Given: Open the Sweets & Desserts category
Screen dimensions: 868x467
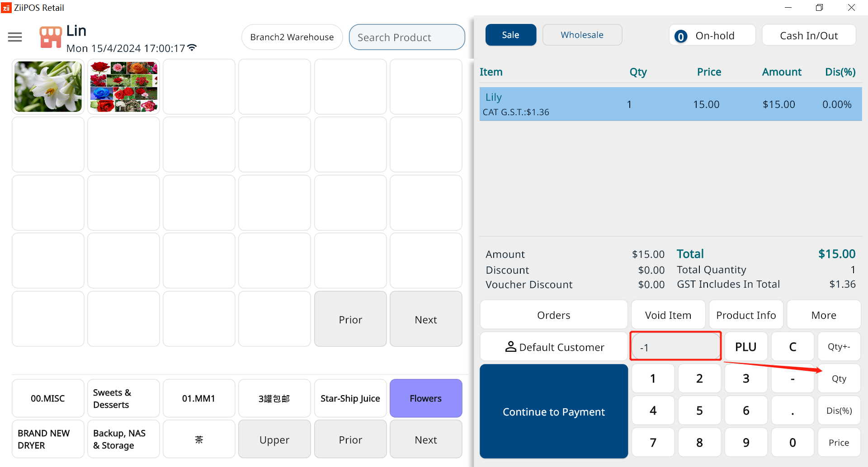Looking at the screenshot, I should click(x=123, y=398).
